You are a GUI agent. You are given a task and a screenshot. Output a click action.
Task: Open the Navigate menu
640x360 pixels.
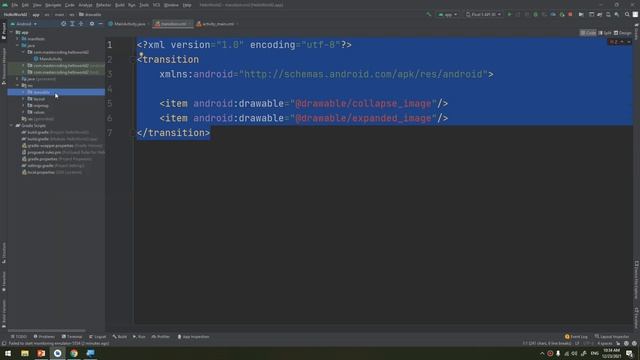(53, 5)
